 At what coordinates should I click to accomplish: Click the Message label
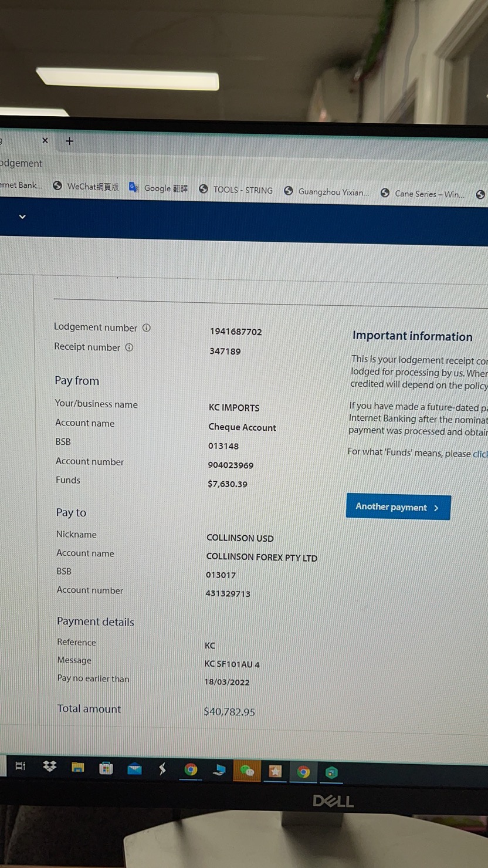point(74,660)
